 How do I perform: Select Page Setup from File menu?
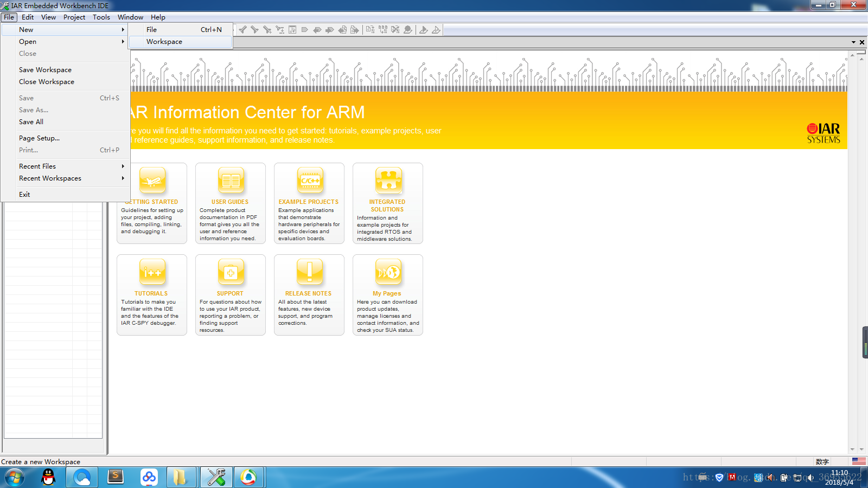(65, 138)
